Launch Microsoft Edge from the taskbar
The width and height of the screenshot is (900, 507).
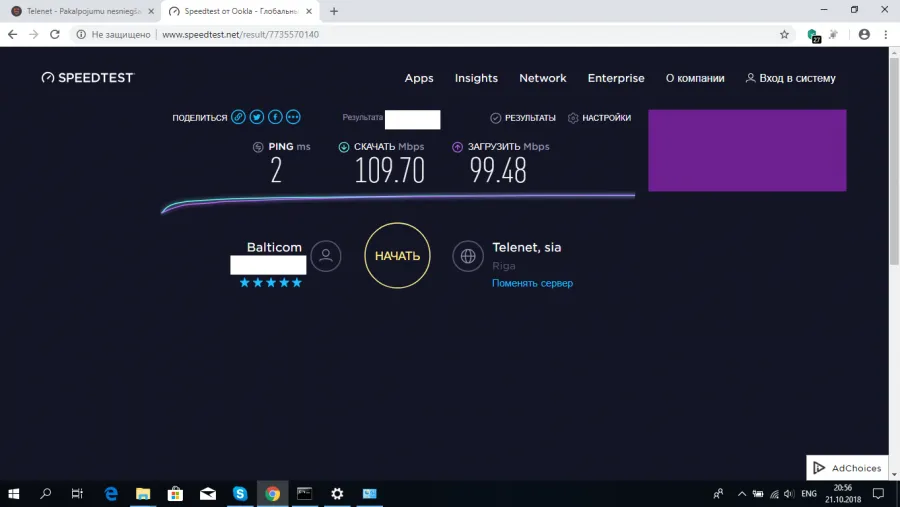pos(111,494)
